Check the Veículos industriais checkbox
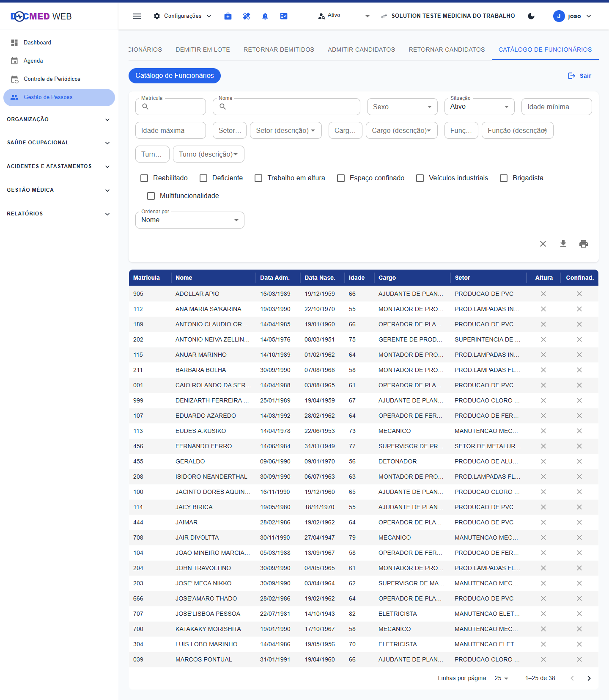Screen dimensions: 609x700 (x=420, y=178)
